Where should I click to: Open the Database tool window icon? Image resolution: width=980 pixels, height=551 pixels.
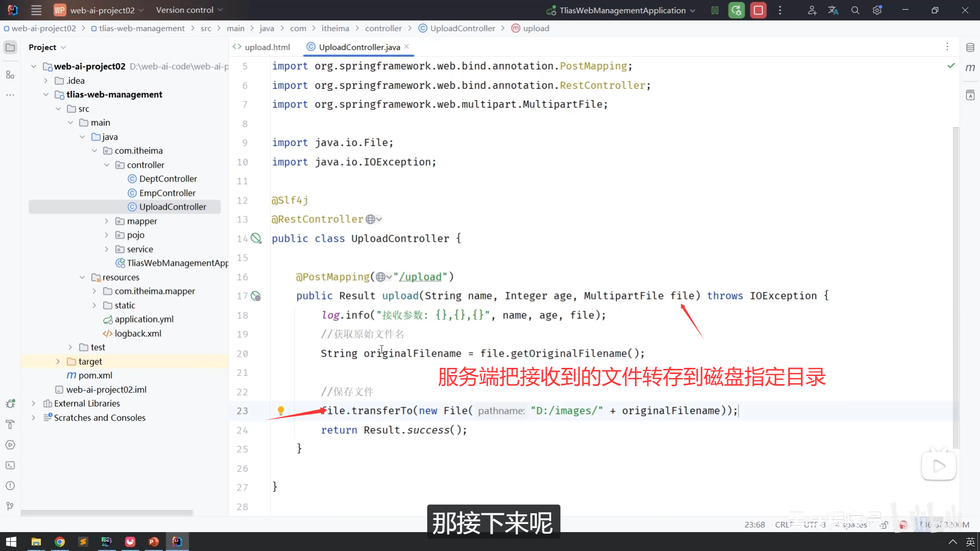tap(970, 47)
